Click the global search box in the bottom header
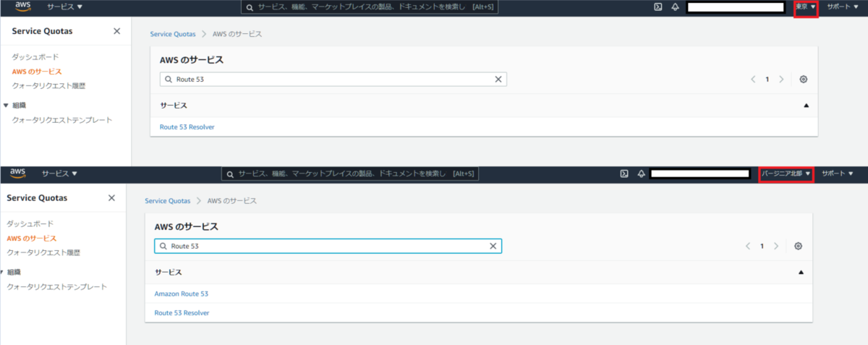Image resolution: width=868 pixels, height=345 pixels. pyautogui.click(x=350, y=174)
